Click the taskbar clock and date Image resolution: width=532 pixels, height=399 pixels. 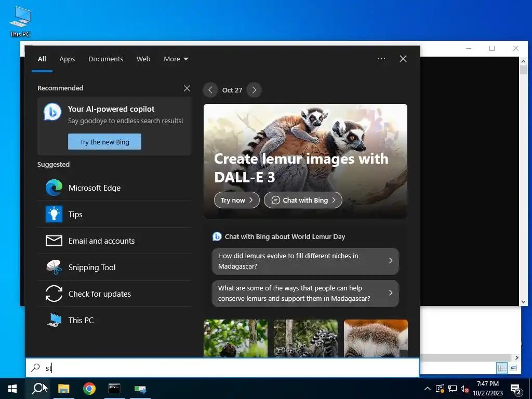[x=487, y=389]
